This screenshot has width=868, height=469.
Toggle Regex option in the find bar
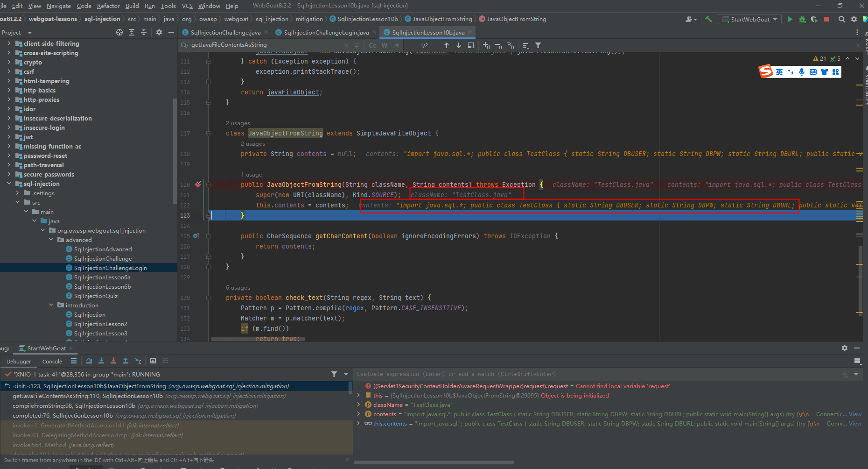tap(397, 45)
